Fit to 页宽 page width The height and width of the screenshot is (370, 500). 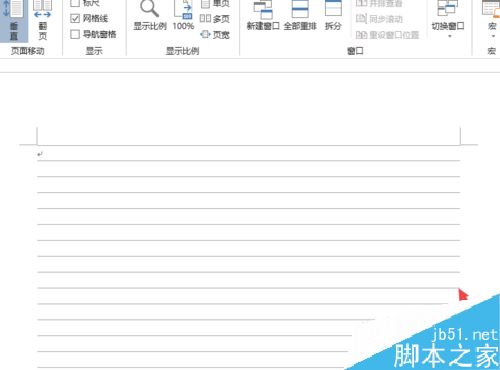(215, 34)
